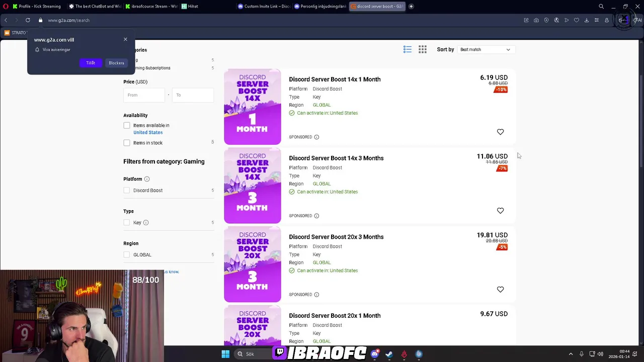Open Discord Server Boost 14x 3 Months title
The image size is (644, 362).
pyautogui.click(x=336, y=158)
